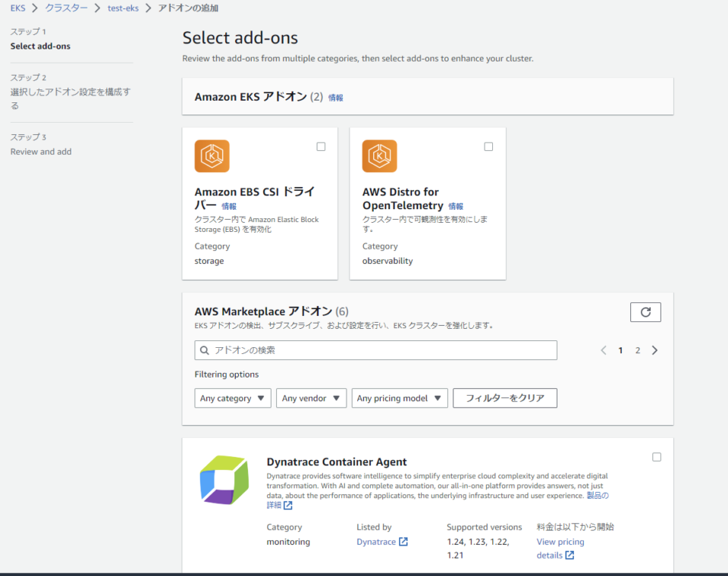Open the Any category dropdown

(x=232, y=398)
